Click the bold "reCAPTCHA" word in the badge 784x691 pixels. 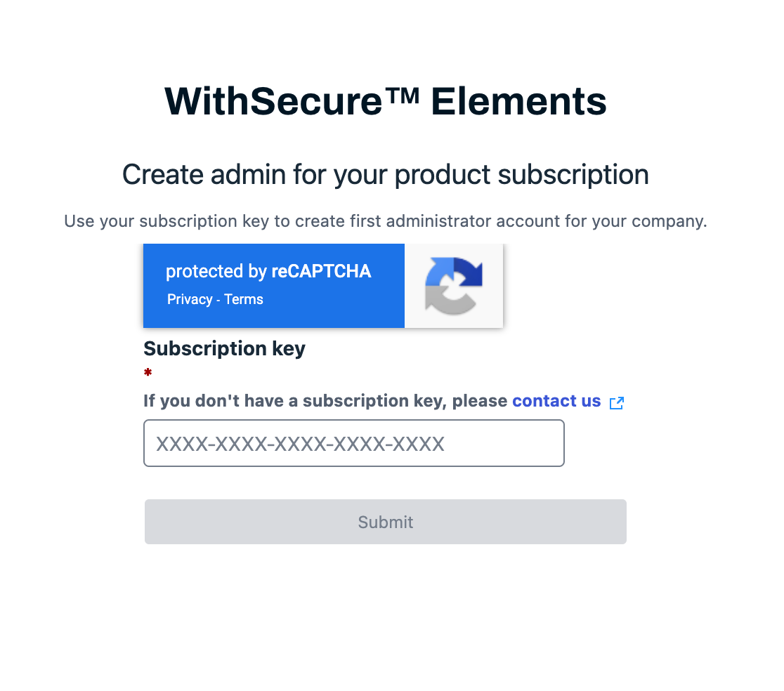click(x=321, y=272)
